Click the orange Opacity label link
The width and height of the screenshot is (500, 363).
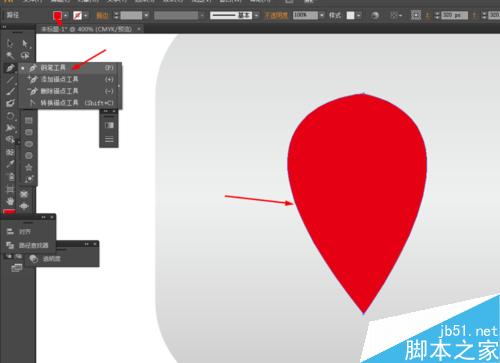coord(276,15)
